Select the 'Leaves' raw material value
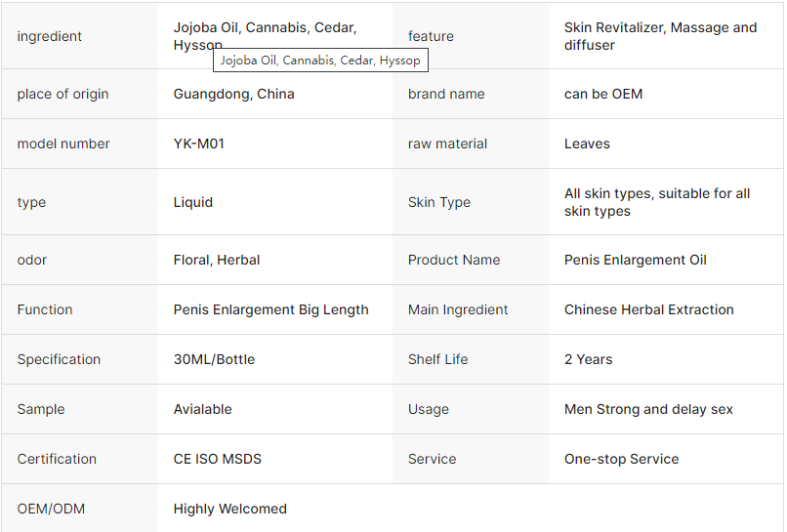Image resolution: width=787 pixels, height=532 pixels. (x=587, y=143)
